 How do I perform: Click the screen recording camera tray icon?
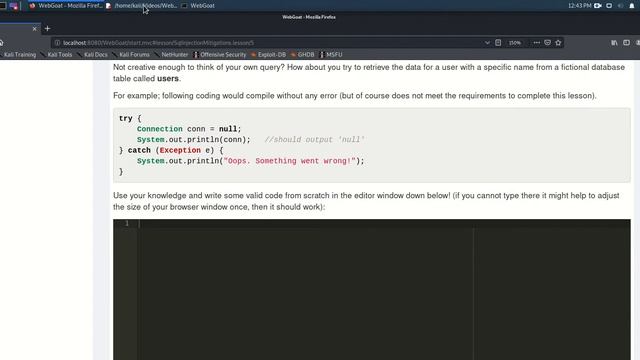click(x=598, y=6)
